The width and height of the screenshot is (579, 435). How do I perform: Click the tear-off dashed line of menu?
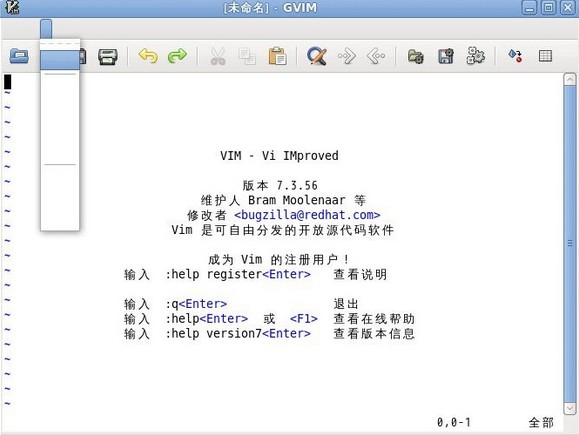[x=60, y=44]
